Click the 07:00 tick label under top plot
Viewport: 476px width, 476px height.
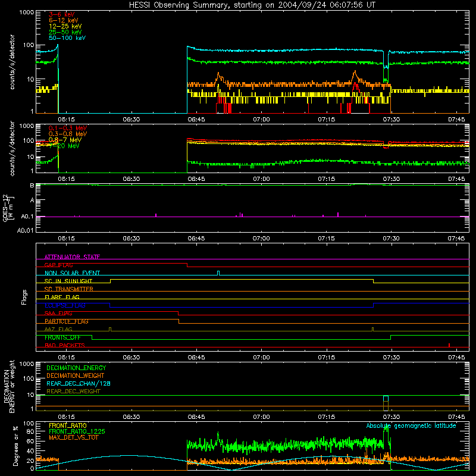(261, 120)
